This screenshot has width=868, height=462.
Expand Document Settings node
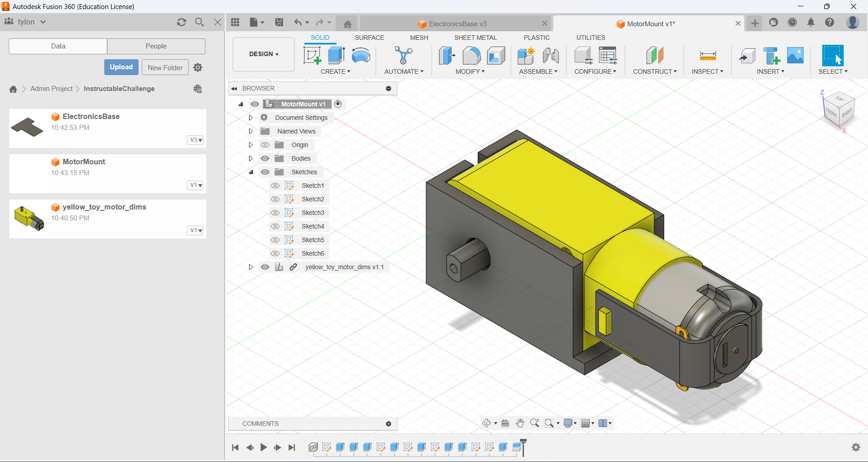click(250, 118)
